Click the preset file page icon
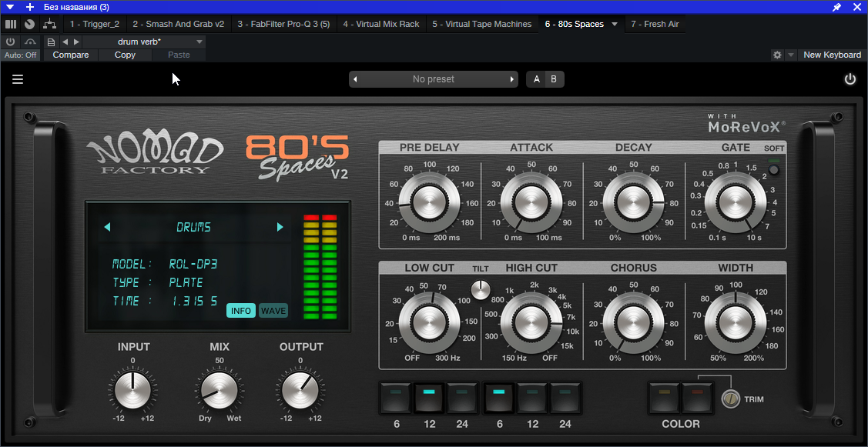 point(52,42)
